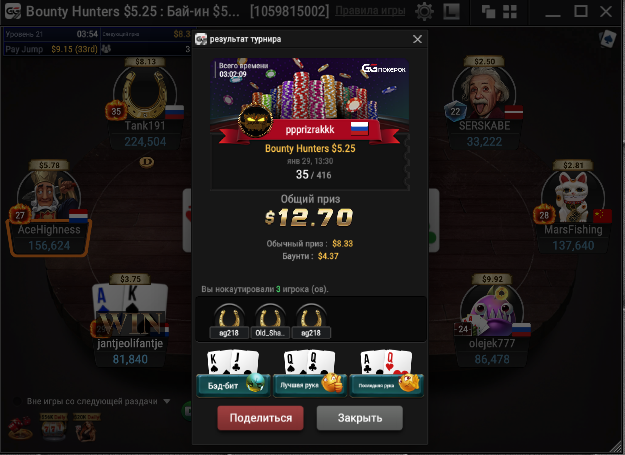The width and height of the screenshot is (625, 455).
Task: Open the table layout icon labeled L
Action: [451, 11]
